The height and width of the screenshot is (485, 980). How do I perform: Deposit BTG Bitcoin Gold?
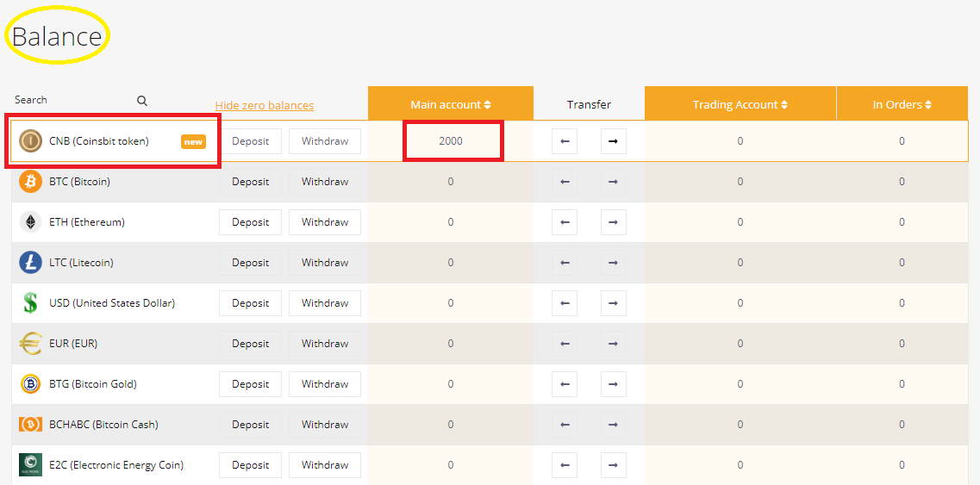tap(250, 383)
